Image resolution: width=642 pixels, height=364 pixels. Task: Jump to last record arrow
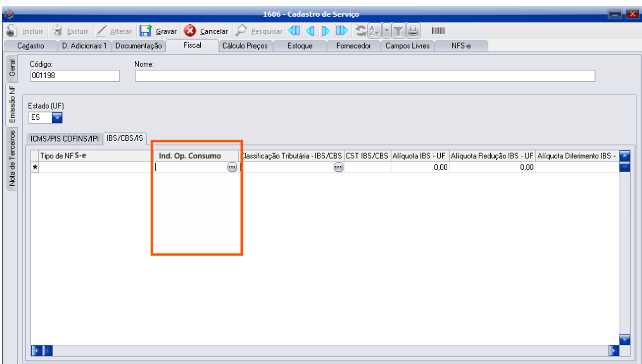pos(342,31)
